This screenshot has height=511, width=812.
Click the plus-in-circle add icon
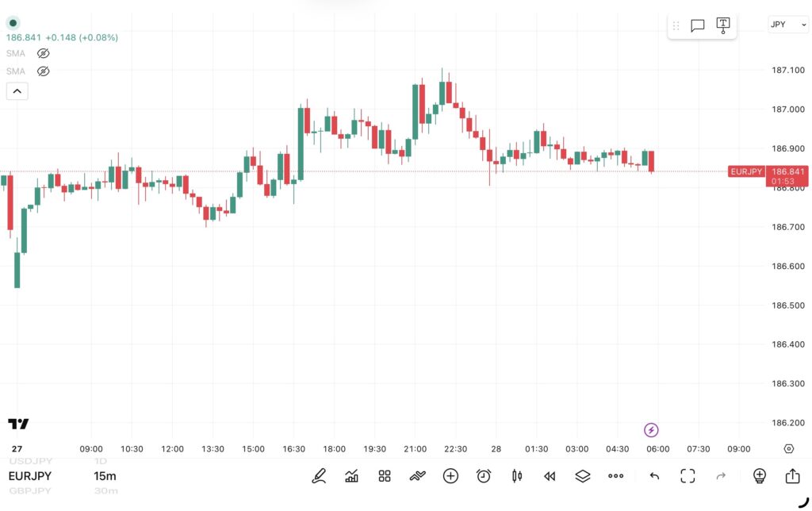click(x=450, y=476)
